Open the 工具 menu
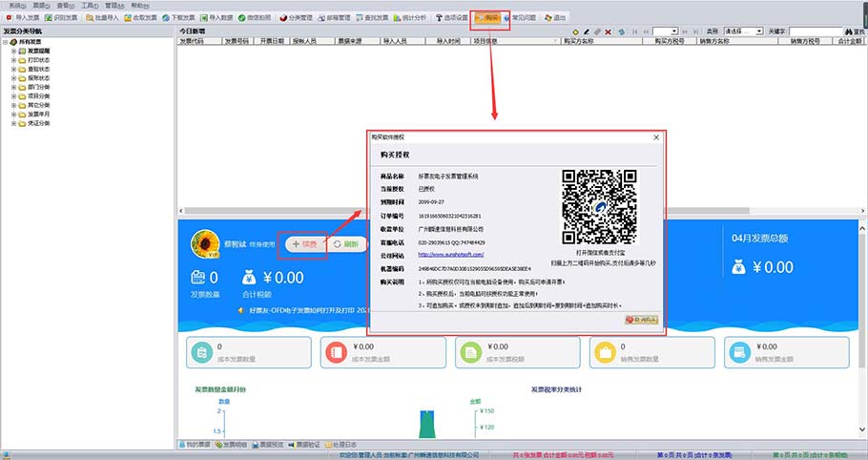 click(x=88, y=5)
